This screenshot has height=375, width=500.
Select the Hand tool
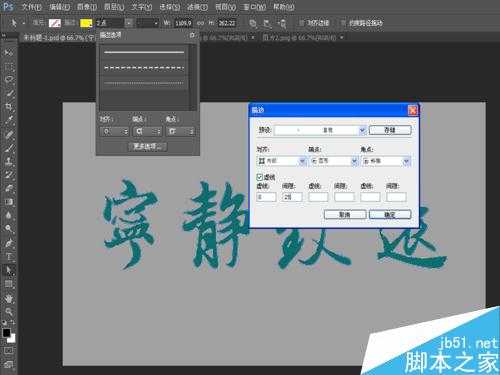(x=9, y=298)
